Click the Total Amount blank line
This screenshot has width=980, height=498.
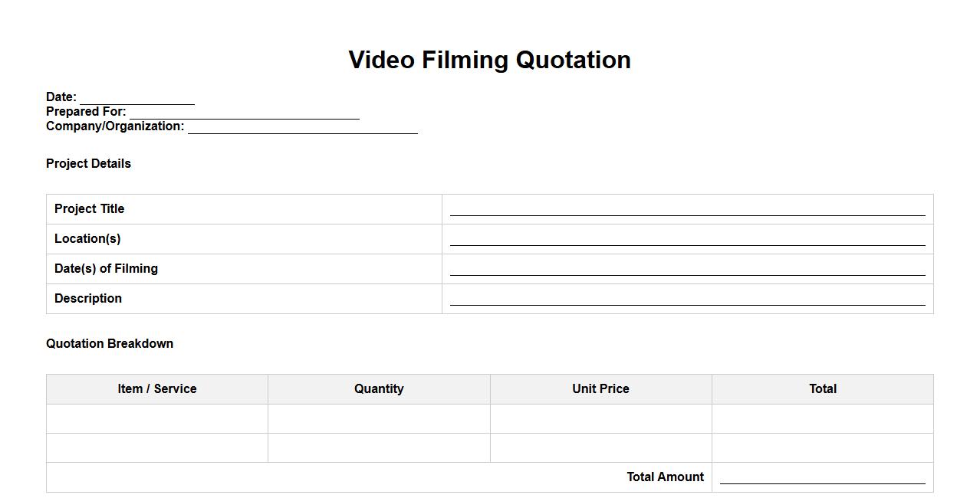[x=822, y=477]
